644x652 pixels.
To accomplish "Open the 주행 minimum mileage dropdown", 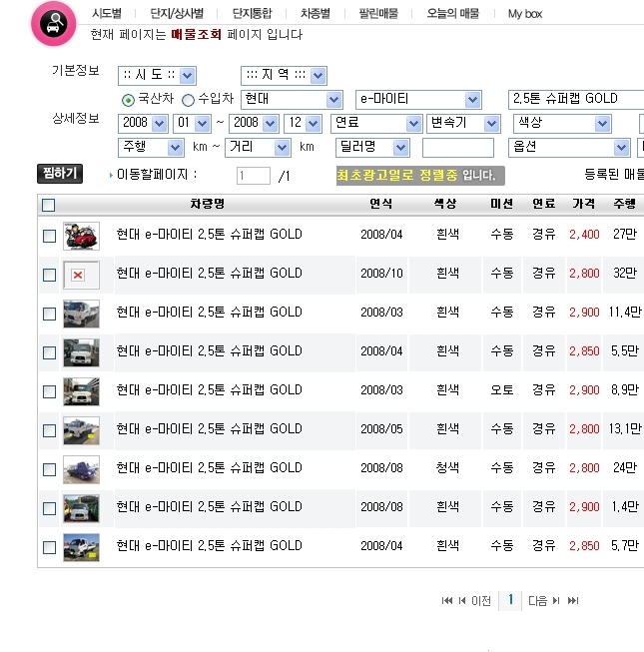I will (x=151, y=148).
